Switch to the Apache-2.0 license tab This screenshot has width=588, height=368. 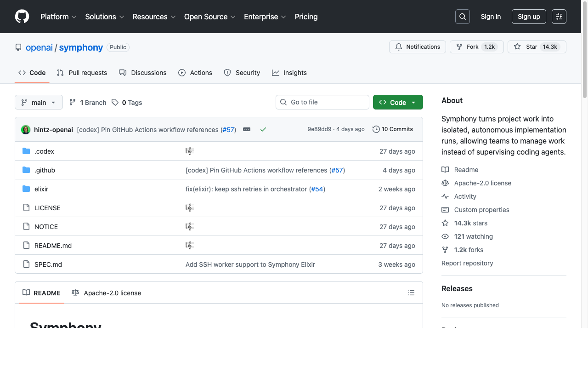click(x=107, y=293)
